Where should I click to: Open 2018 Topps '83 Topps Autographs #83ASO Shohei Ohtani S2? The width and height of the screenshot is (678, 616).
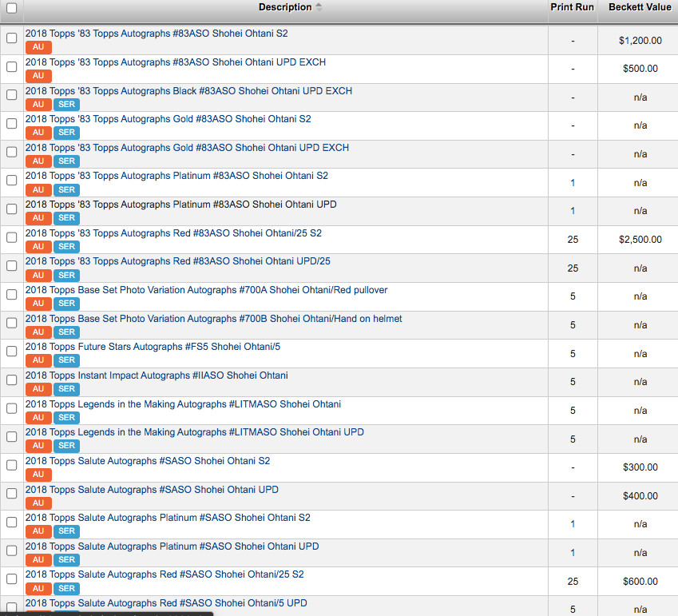point(157,34)
